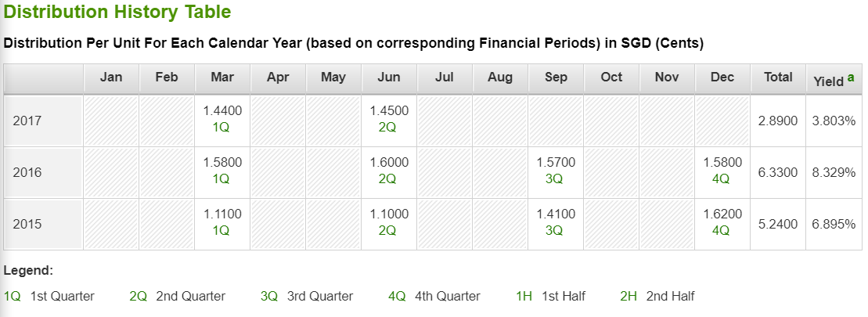Select the 2016 December 4Q value 1.5800
Screen dimensions: 868x317
point(722,163)
